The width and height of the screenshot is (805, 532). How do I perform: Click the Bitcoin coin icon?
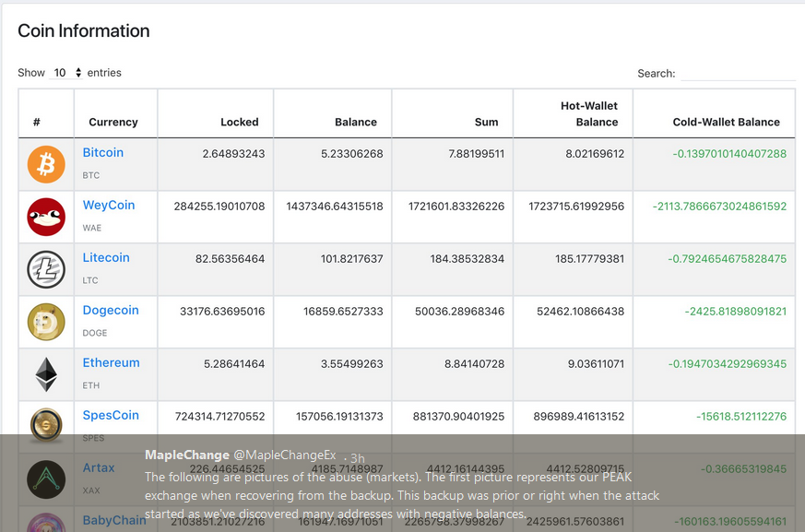pos(46,164)
